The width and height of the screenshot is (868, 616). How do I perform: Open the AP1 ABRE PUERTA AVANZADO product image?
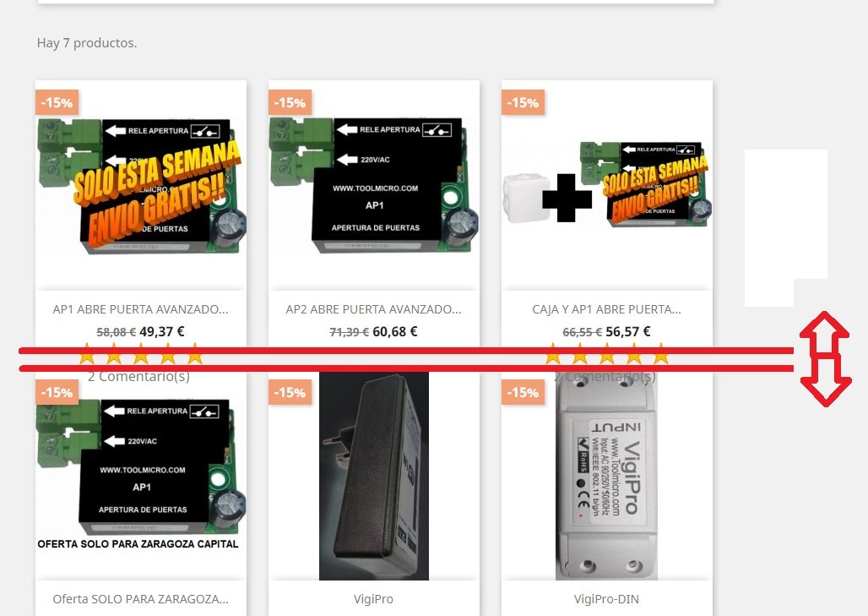point(141,186)
